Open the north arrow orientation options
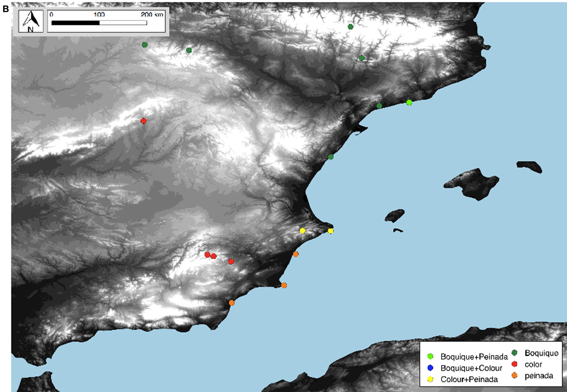The width and height of the screenshot is (567, 392). click(x=31, y=21)
